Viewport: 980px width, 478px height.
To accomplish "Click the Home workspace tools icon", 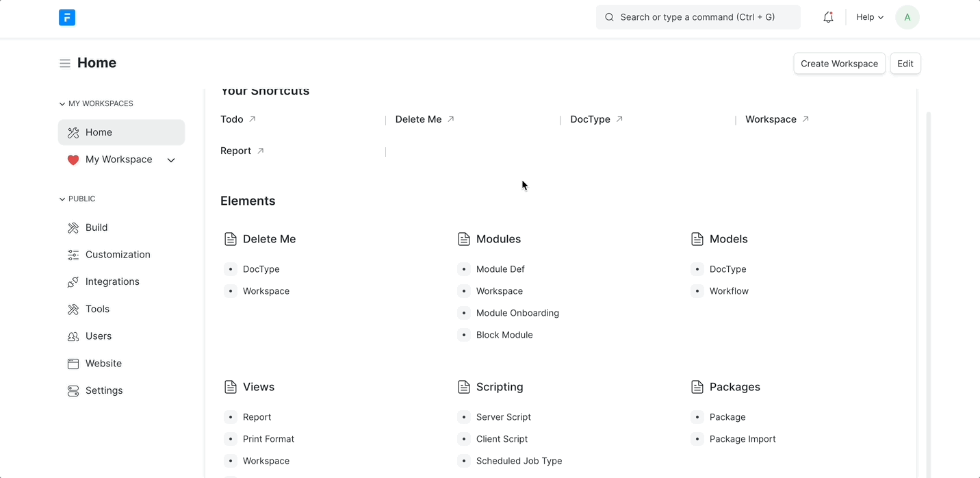I will pyautogui.click(x=73, y=133).
